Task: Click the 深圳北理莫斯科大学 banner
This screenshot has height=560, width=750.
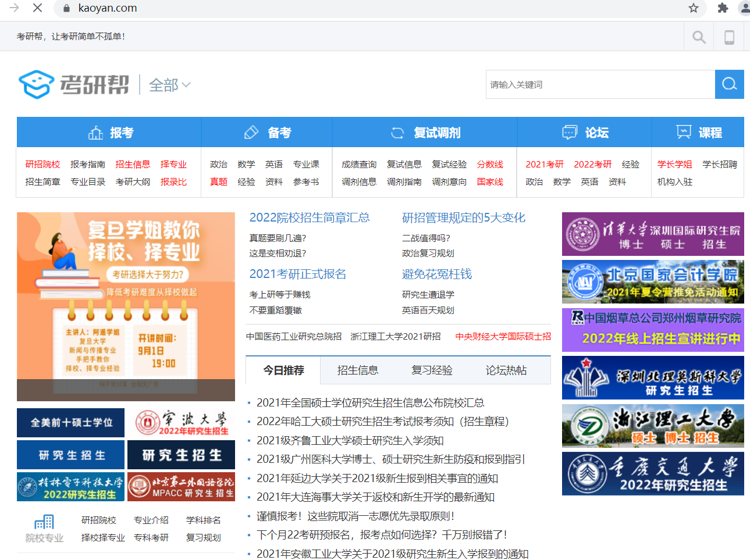Action: pyautogui.click(x=653, y=378)
